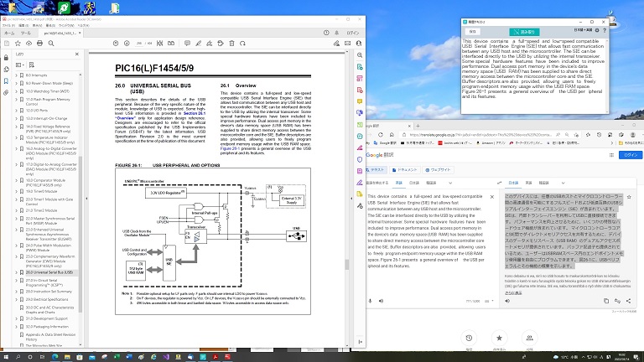
Task: Expand the 26.0 Universal Serial Bus bookmark
Action: (x=17, y=272)
